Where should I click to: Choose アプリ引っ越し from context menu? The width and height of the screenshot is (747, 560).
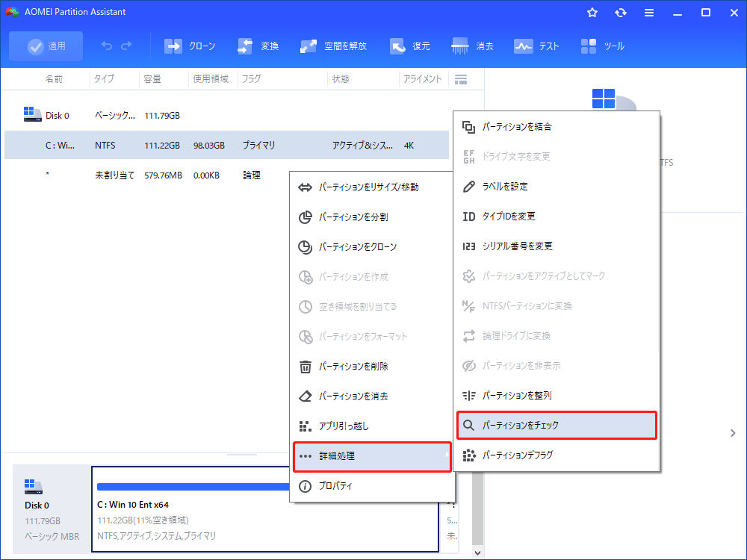pos(372,426)
